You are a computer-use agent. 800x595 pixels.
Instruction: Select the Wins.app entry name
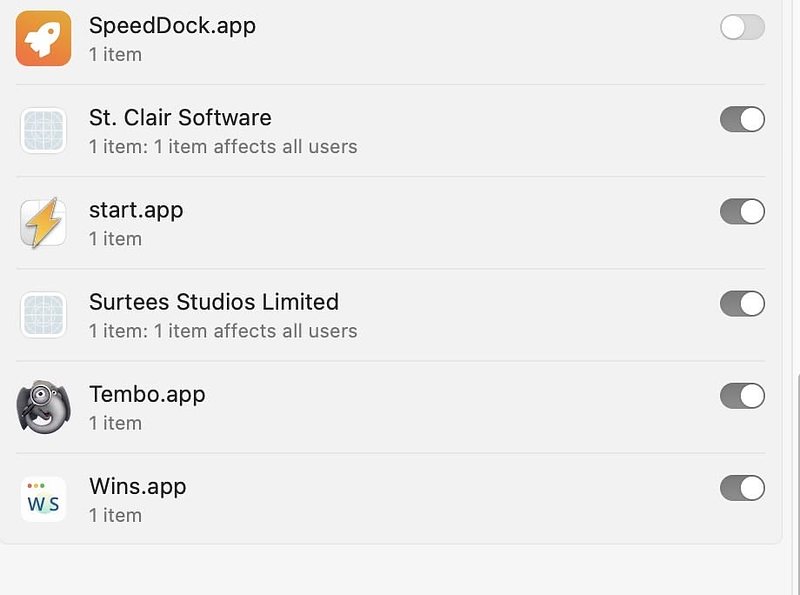[x=138, y=487]
